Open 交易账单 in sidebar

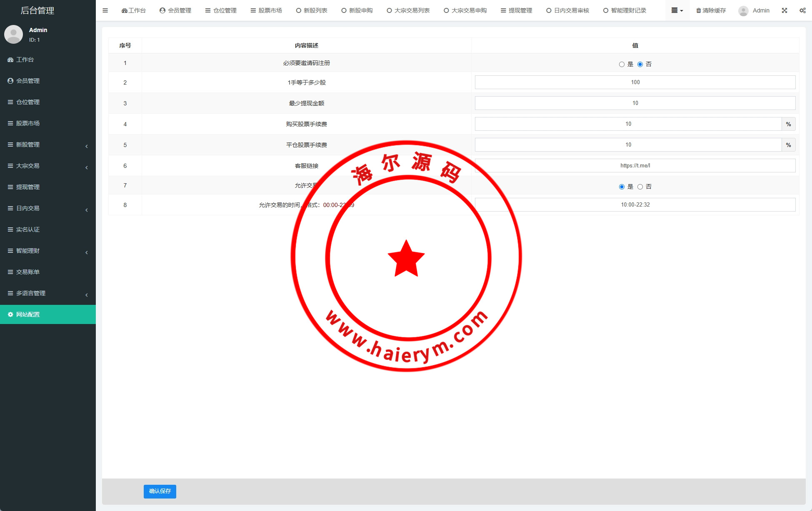point(27,272)
